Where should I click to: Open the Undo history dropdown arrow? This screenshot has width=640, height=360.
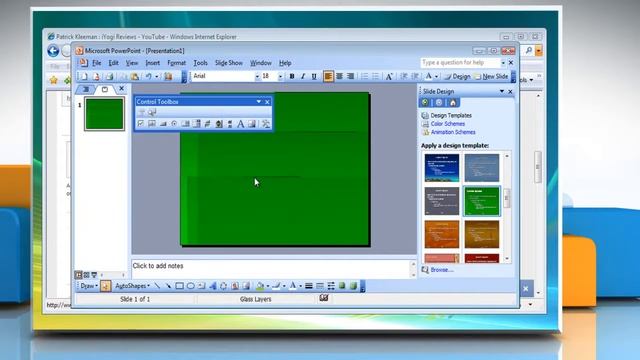156,76
